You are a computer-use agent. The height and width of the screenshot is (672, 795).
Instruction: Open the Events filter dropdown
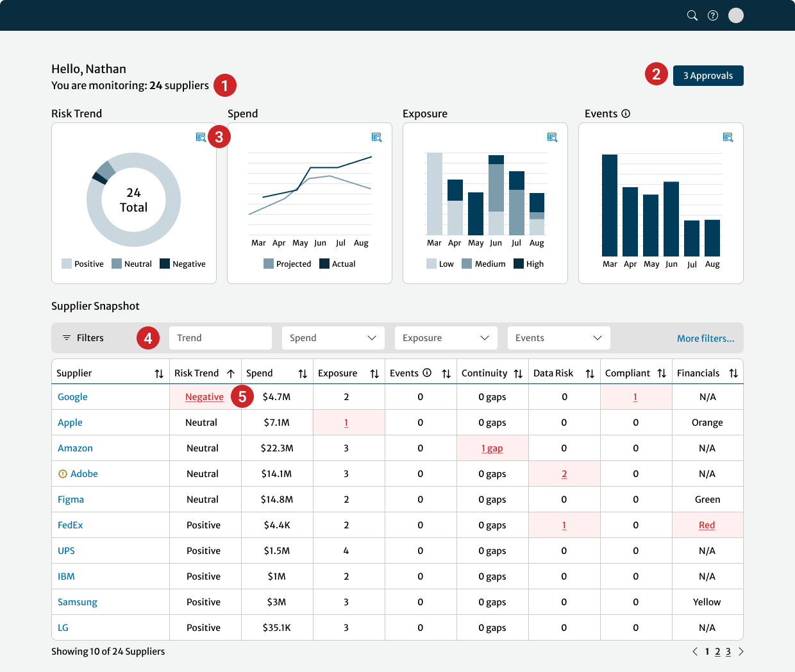pyautogui.click(x=558, y=338)
